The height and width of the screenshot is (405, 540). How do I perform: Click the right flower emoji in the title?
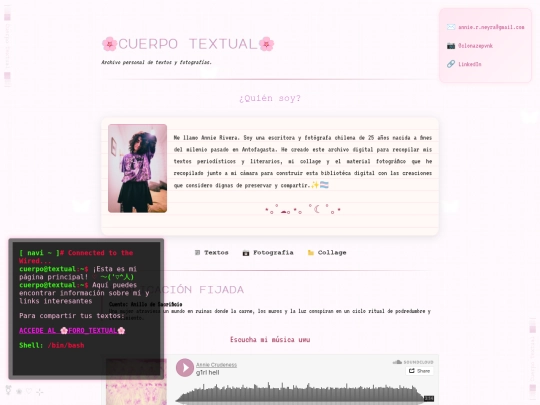267,44
